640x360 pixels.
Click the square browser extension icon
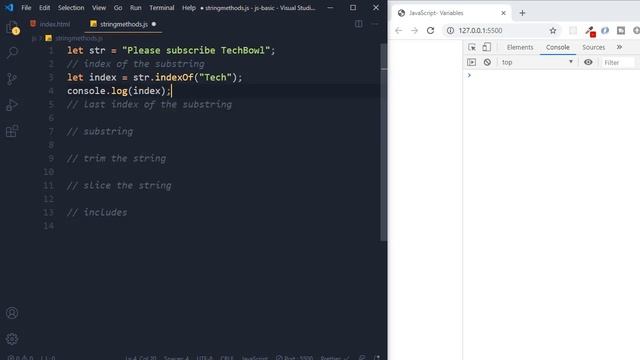click(621, 31)
